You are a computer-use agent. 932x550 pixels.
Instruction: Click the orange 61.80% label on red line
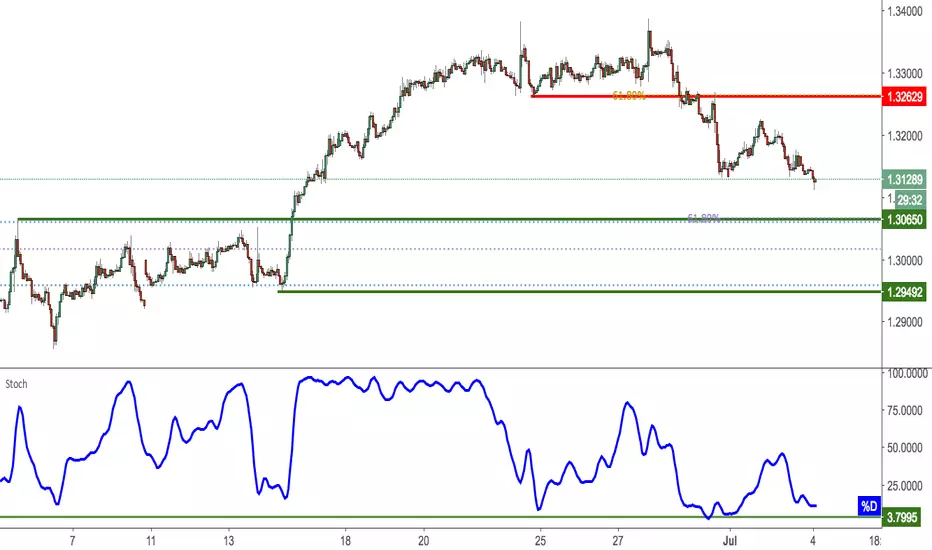pos(629,96)
